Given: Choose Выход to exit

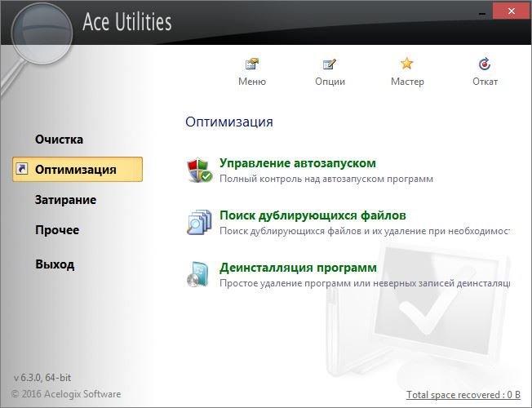Looking at the screenshot, I should (55, 264).
